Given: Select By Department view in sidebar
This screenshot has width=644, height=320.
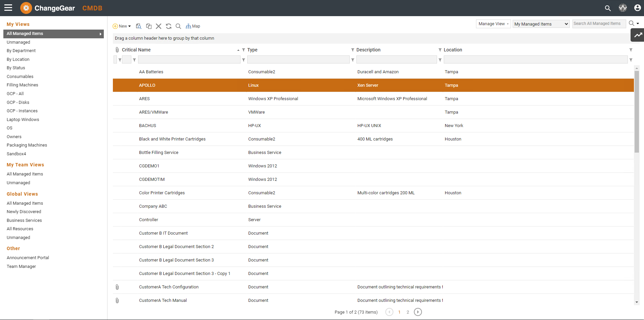Looking at the screenshot, I should 21,51.
